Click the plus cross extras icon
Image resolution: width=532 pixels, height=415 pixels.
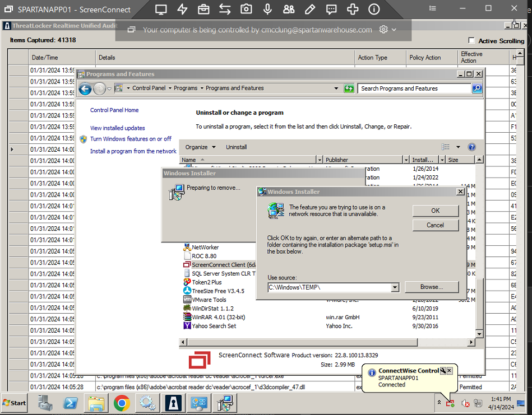click(x=353, y=9)
